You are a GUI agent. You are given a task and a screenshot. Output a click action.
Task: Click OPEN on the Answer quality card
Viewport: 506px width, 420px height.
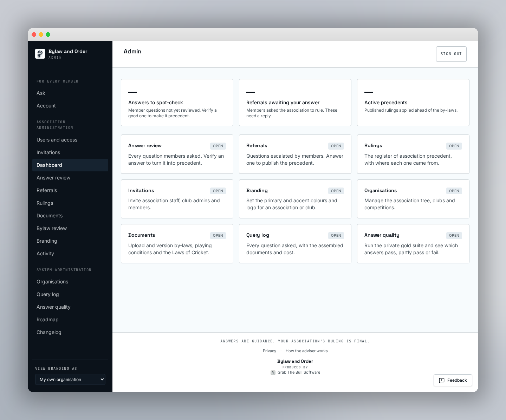(x=454, y=236)
